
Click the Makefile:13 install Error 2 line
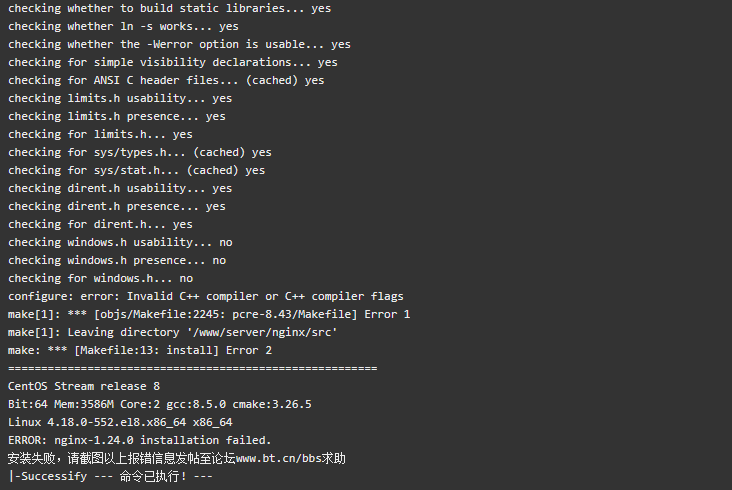tap(140, 350)
